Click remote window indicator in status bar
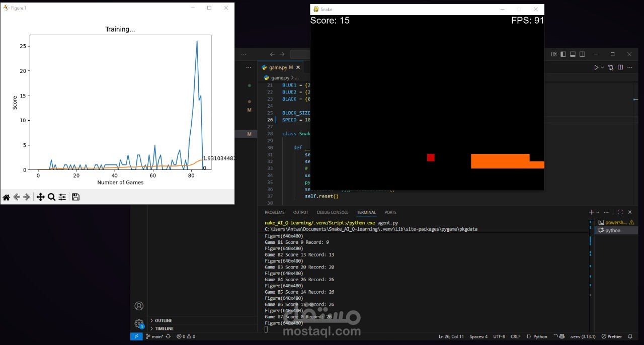This screenshot has height=345, width=644. (136, 336)
